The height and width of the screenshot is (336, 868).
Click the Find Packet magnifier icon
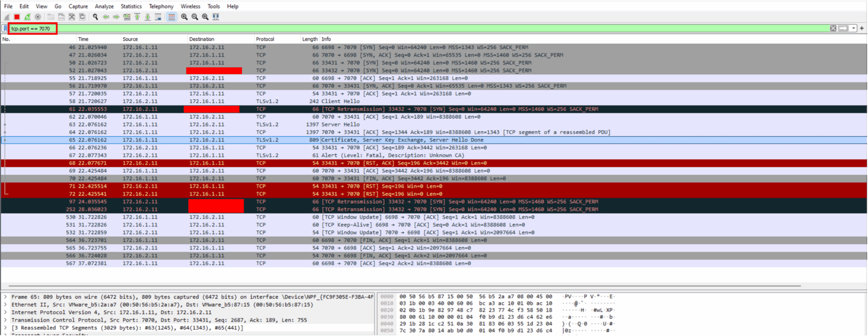[x=95, y=17]
